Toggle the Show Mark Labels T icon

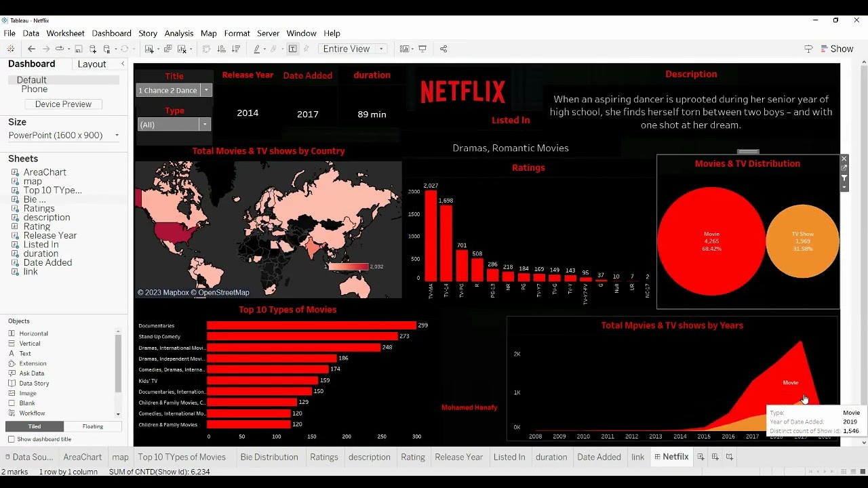click(x=292, y=49)
